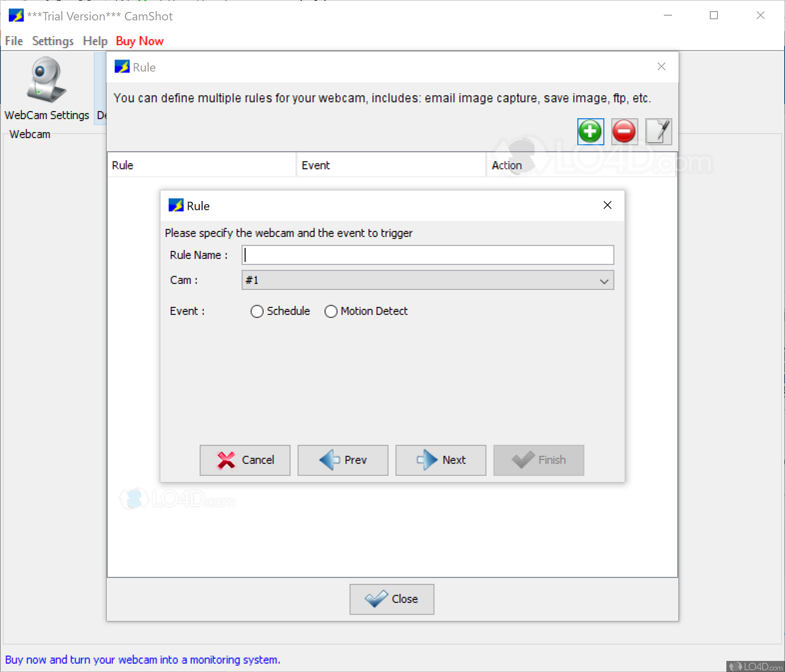The width and height of the screenshot is (785, 672).
Task: Advance with the Next button
Action: click(x=441, y=460)
